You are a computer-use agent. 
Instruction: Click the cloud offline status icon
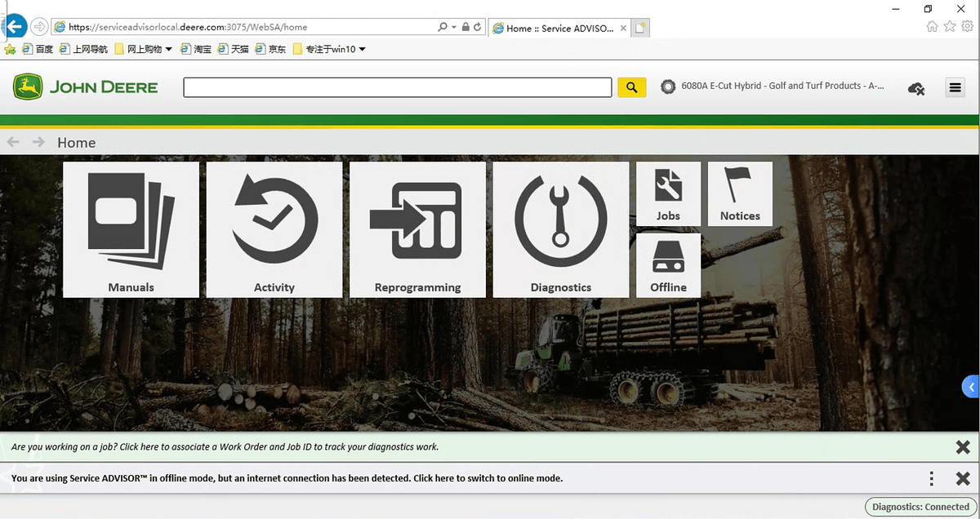(916, 88)
